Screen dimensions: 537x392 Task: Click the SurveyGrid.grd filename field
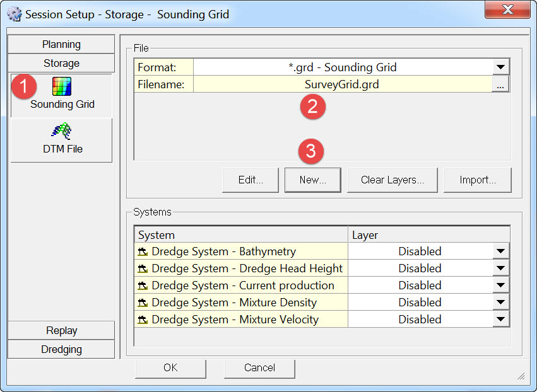pyautogui.click(x=341, y=84)
